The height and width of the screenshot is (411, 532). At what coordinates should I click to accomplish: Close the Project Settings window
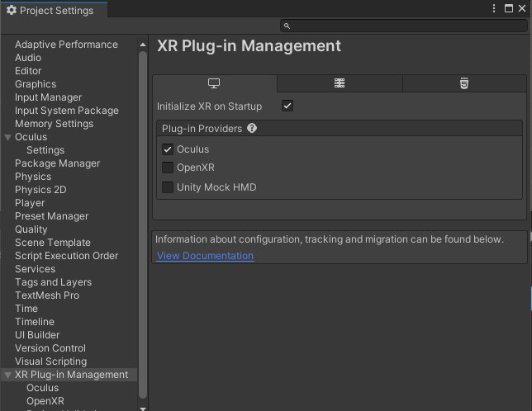522,8
